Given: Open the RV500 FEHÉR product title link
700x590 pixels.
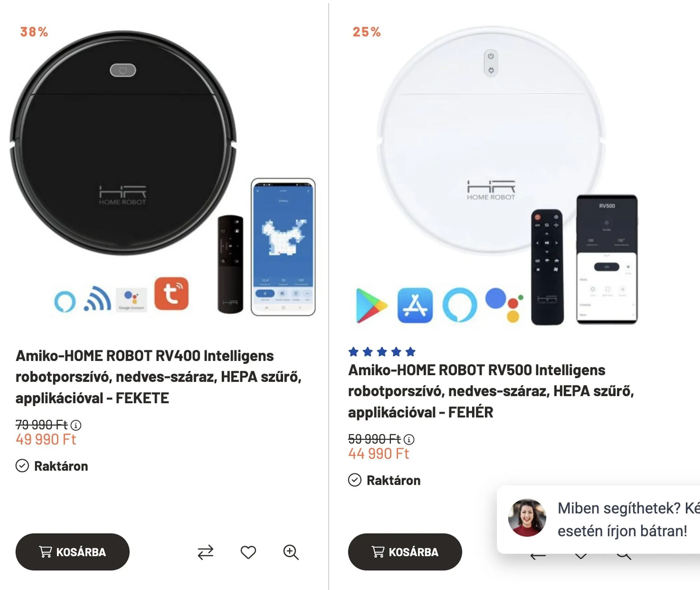Looking at the screenshot, I should pyautogui.click(x=491, y=391).
